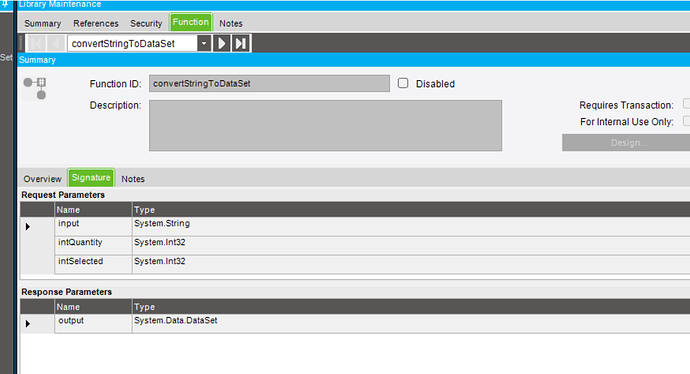690x374 pixels.
Task: Click the row header of the intSelected row
Action: pyautogui.click(x=37, y=264)
